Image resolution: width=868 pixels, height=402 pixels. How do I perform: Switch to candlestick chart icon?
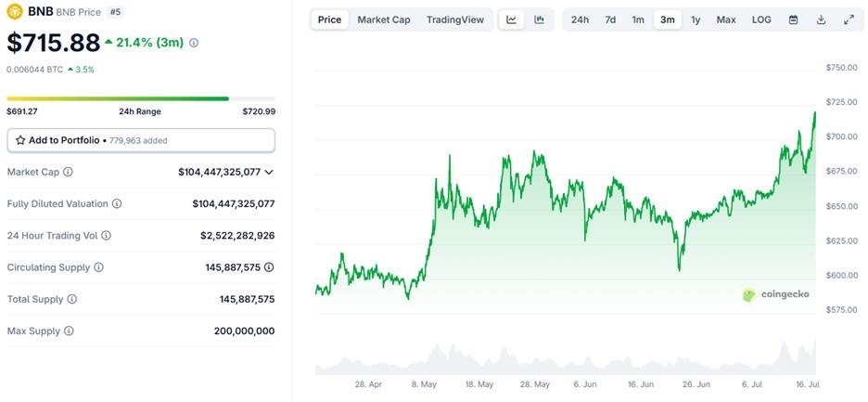[539, 19]
